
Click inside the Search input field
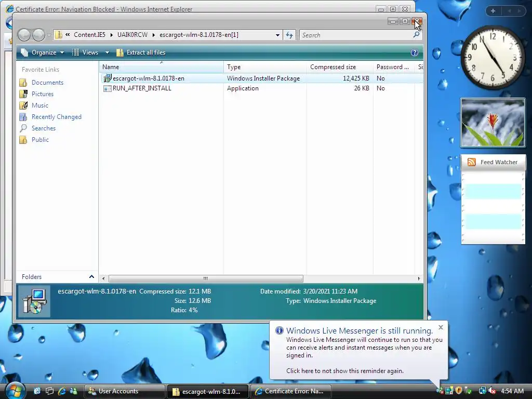point(356,35)
